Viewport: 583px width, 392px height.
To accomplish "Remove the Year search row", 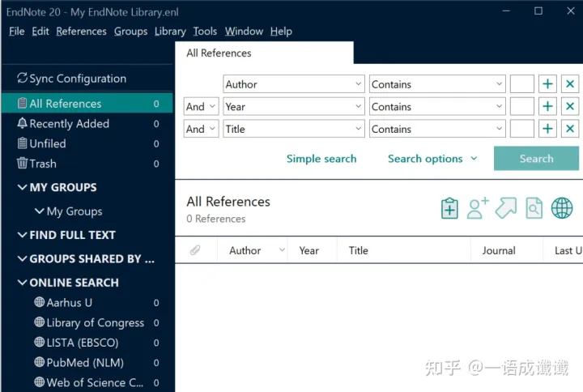I will click(x=569, y=106).
